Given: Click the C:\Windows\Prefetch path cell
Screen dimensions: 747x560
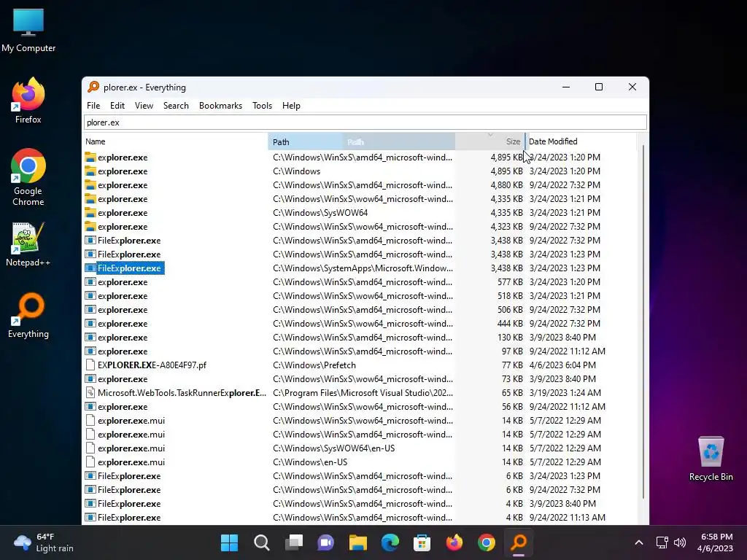Looking at the screenshot, I should point(314,365).
